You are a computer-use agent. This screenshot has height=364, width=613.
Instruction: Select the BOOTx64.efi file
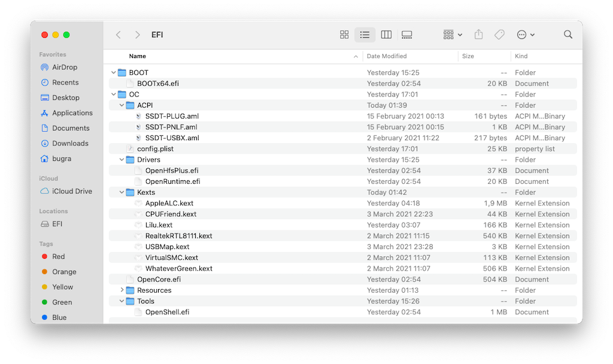pos(343,84)
